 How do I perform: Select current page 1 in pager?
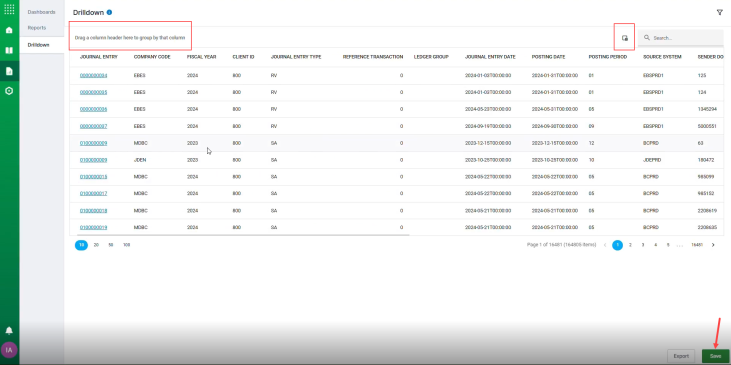coord(617,245)
